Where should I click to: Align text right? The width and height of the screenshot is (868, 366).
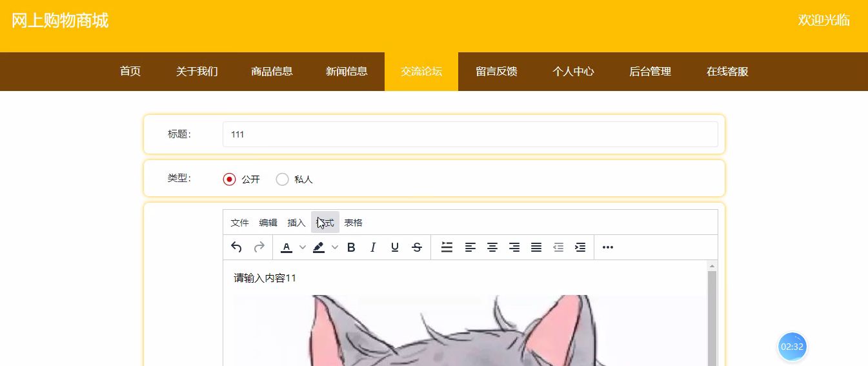tap(514, 247)
